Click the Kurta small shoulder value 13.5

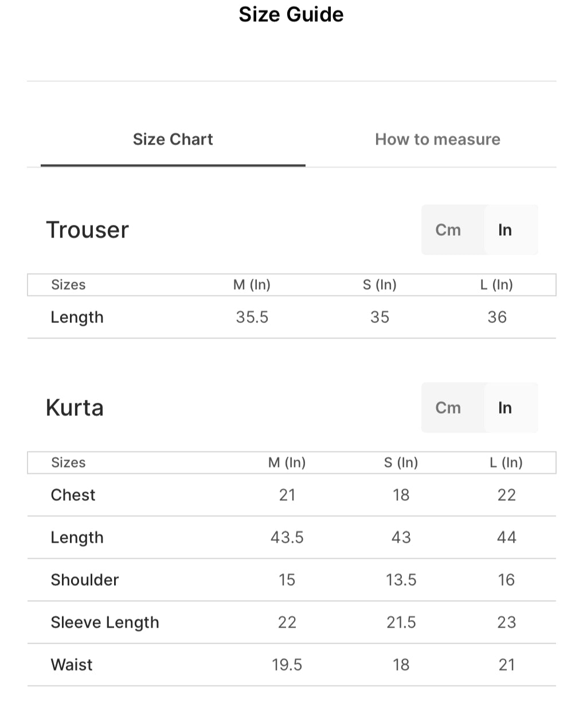tap(401, 580)
